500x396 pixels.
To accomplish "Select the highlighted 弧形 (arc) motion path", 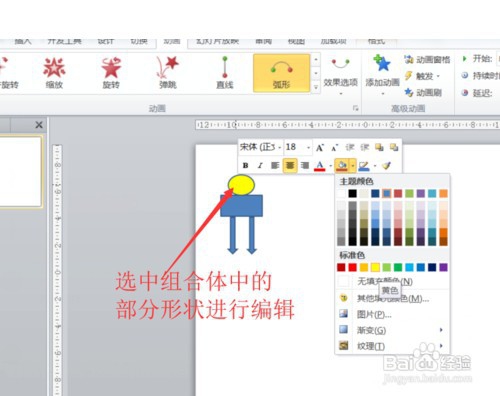I will 281,73.
